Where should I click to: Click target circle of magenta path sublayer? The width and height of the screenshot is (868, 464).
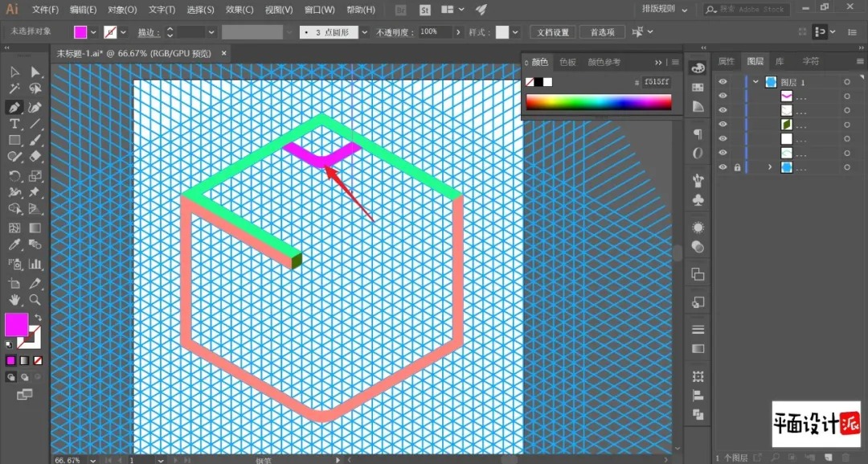click(847, 96)
